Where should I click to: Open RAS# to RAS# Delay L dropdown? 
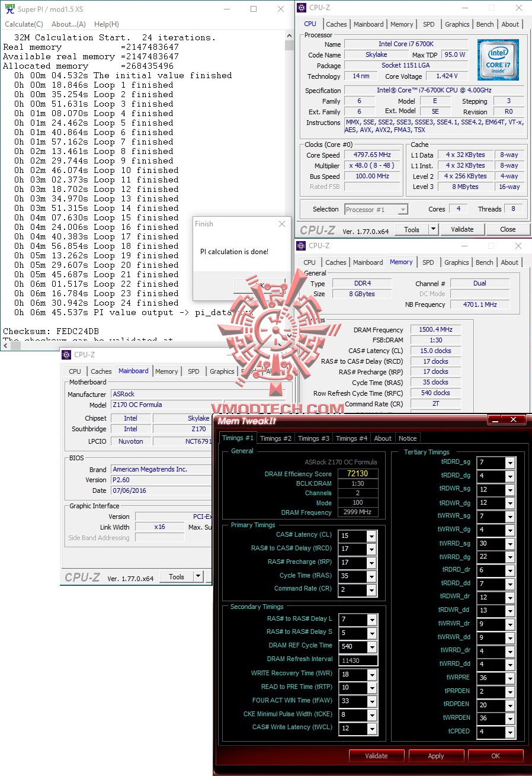point(371,620)
